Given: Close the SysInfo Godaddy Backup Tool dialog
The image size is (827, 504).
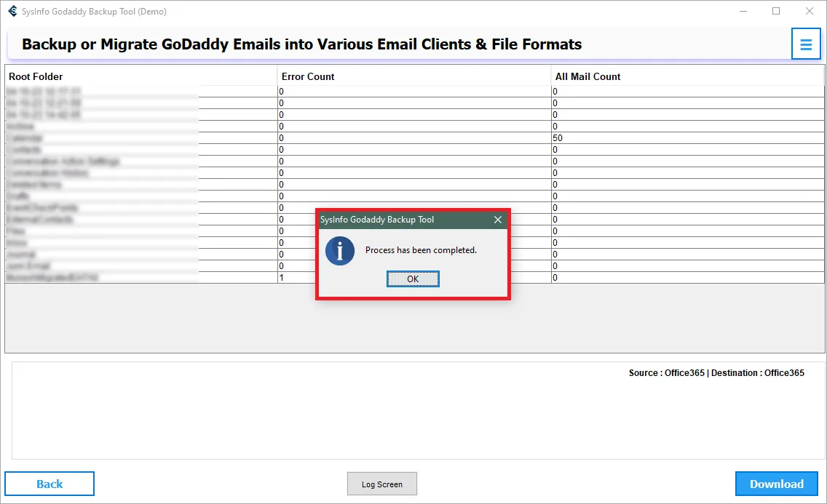Looking at the screenshot, I should [497, 220].
